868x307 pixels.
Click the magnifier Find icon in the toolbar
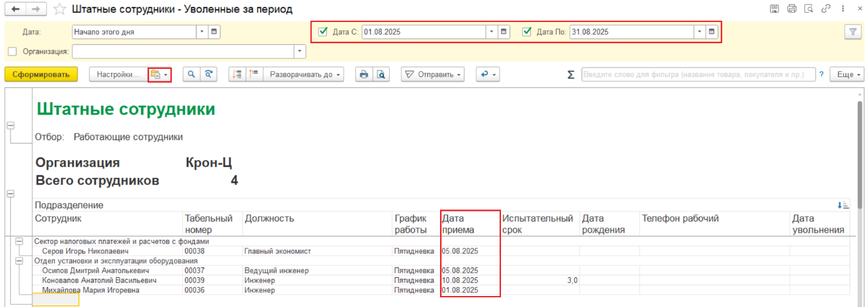192,74
